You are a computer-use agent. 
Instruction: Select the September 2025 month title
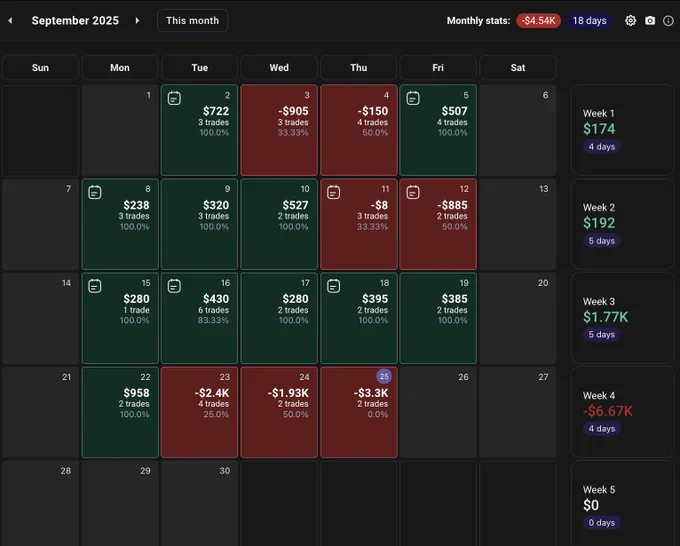click(75, 20)
